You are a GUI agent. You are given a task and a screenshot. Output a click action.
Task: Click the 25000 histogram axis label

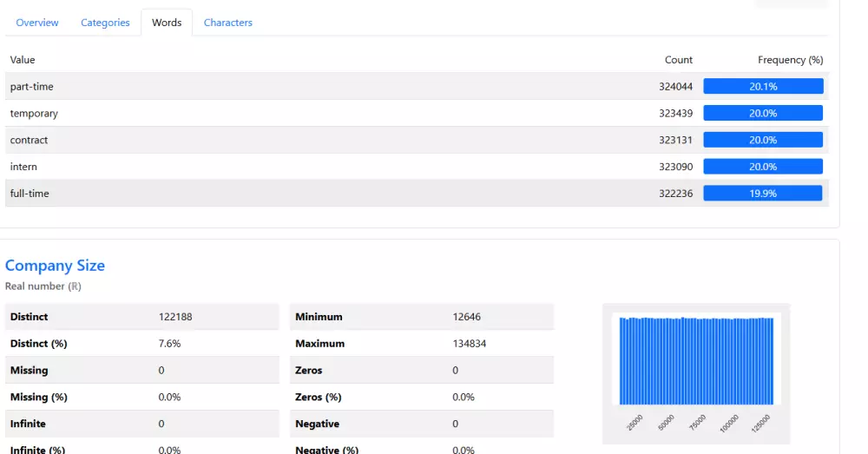tap(635, 423)
